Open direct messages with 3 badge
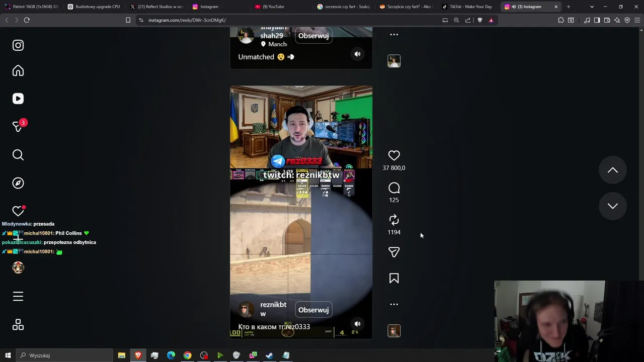This screenshot has width=644, height=362. click(18, 127)
